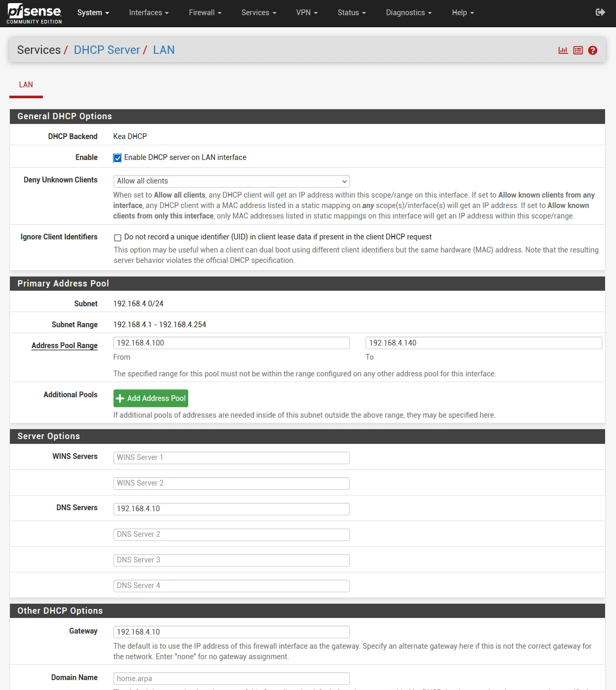Click the WINS Server 1 input
The height and width of the screenshot is (690, 616).
[x=231, y=457]
